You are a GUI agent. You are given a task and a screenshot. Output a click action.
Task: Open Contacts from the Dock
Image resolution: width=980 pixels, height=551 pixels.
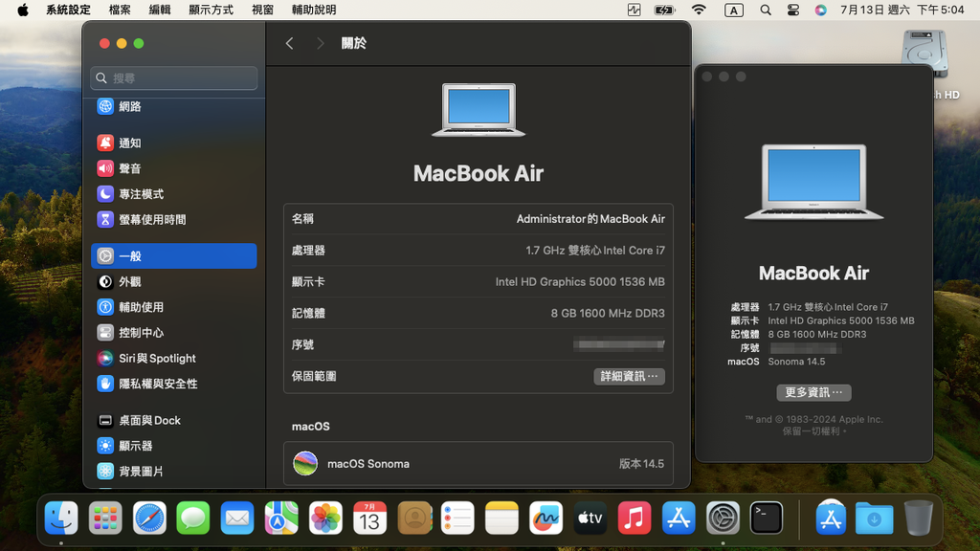click(413, 518)
